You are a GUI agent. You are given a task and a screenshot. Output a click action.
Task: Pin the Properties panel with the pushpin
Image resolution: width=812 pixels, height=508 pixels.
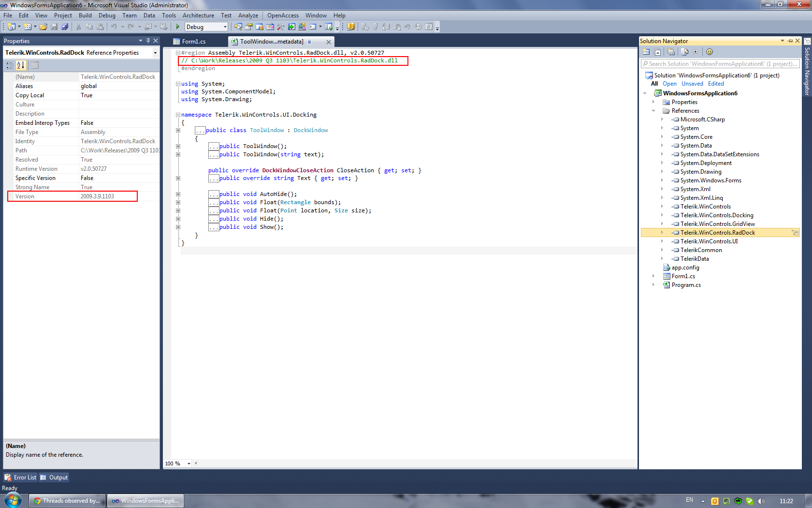click(x=148, y=41)
